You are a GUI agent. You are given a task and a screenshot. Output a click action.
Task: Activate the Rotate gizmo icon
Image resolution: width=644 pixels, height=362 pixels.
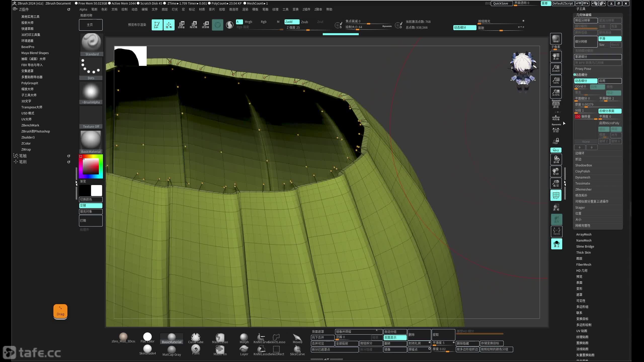[205, 25]
